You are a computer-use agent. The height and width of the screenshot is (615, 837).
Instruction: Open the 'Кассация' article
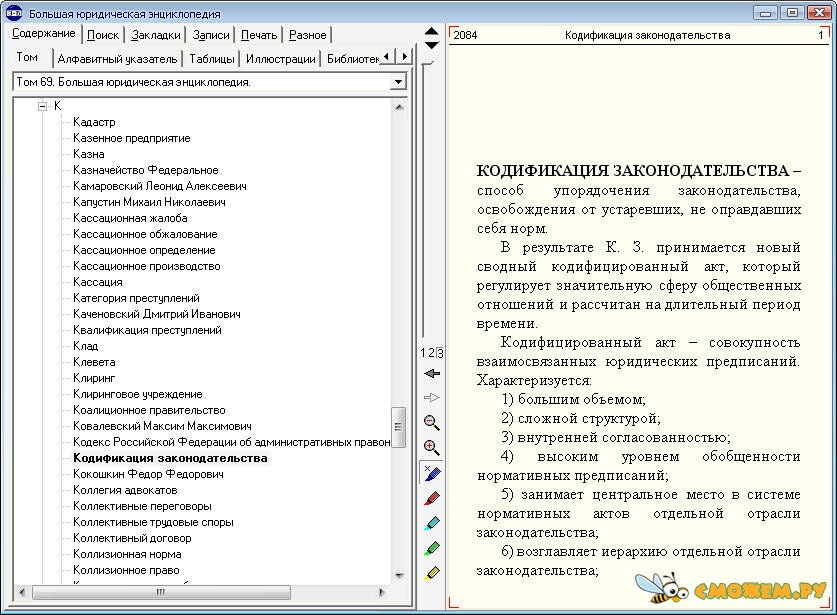click(98, 282)
